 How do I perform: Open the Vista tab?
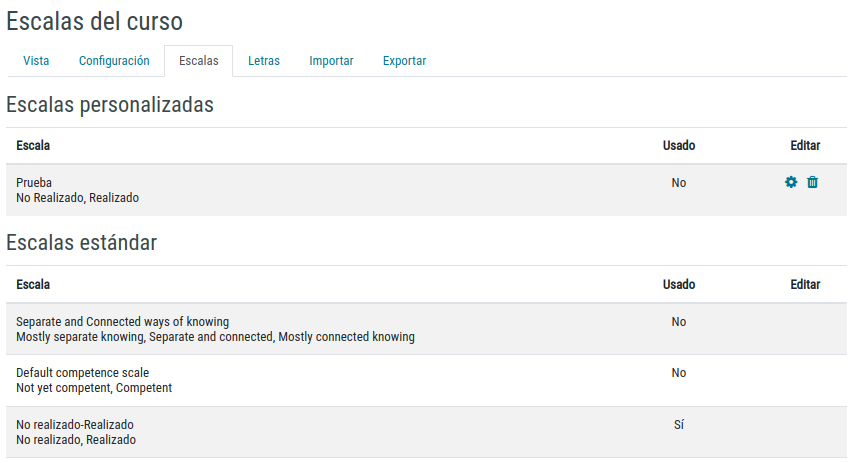36,61
